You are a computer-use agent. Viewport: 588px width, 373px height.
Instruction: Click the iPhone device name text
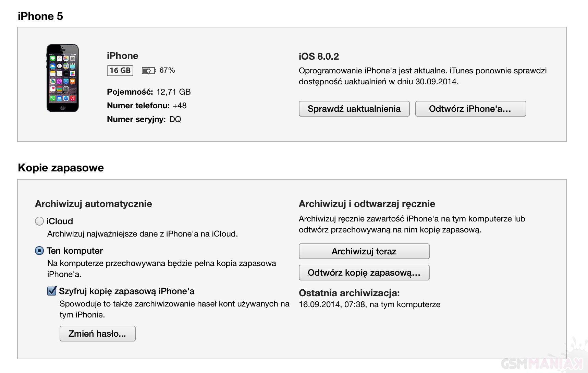(122, 56)
